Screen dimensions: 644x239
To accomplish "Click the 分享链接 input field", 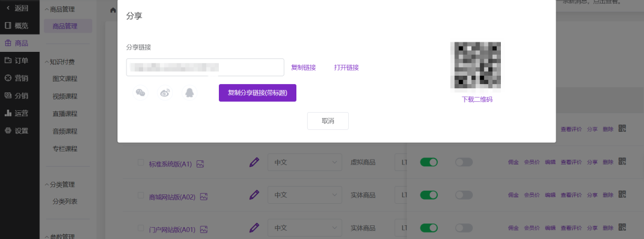I will coord(205,67).
